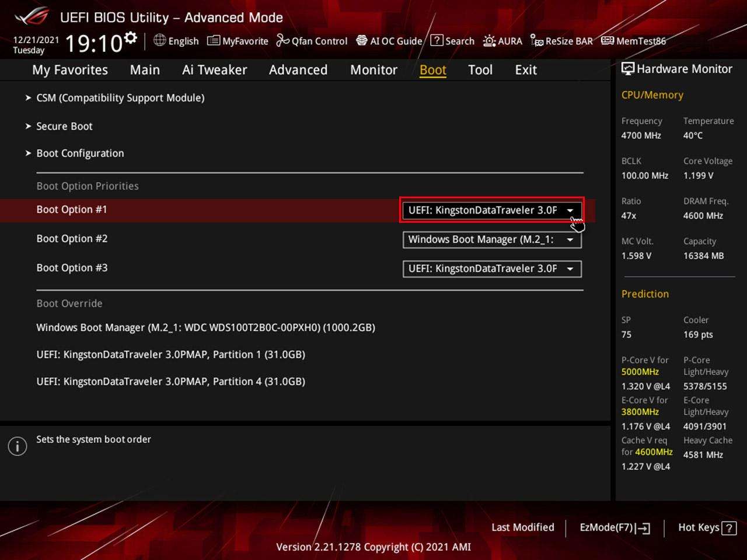Select the Boot Option #2 label
The image size is (747, 560).
tap(72, 239)
